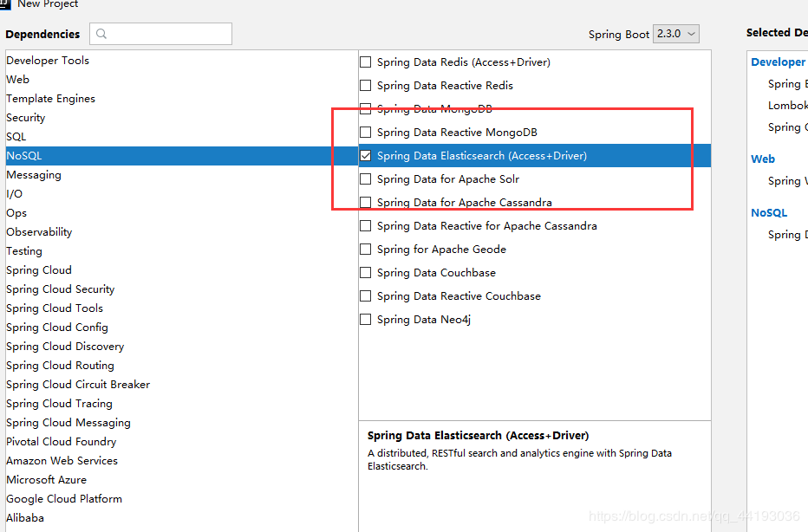Viewport: 808px width, 532px height.
Task: Check Spring Data Reactive Redis
Action: 365,86
